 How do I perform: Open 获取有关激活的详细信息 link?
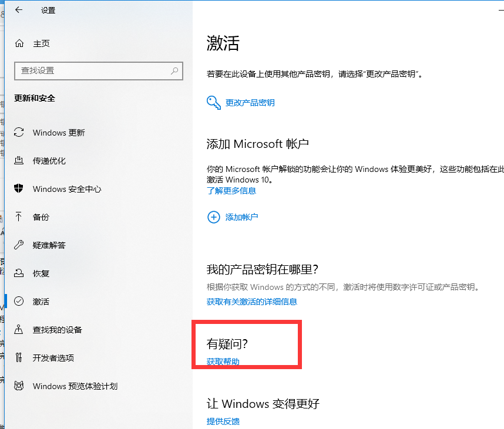251,302
